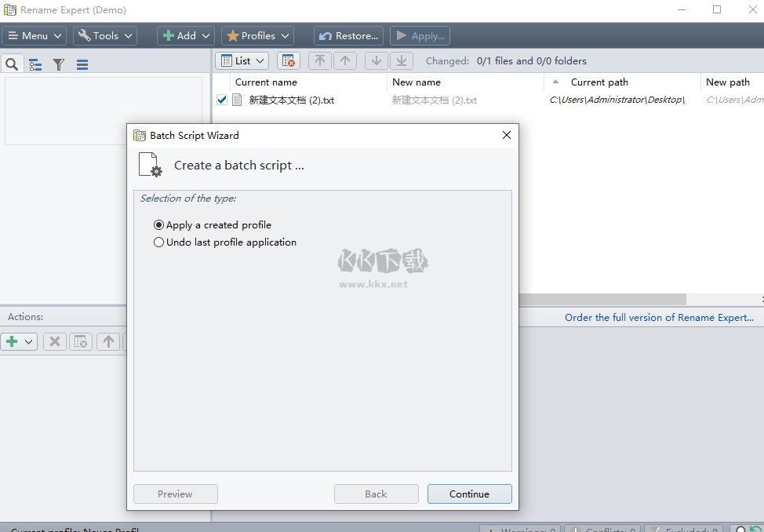The width and height of the screenshot is (764, 532).
Task: Click Continue in the Batch Script Wizard
Action: (x=469, y=494)
